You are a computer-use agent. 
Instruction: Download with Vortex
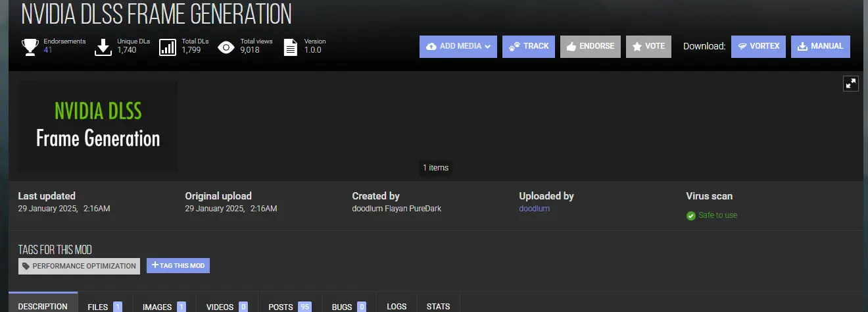(x=758, y=47)
